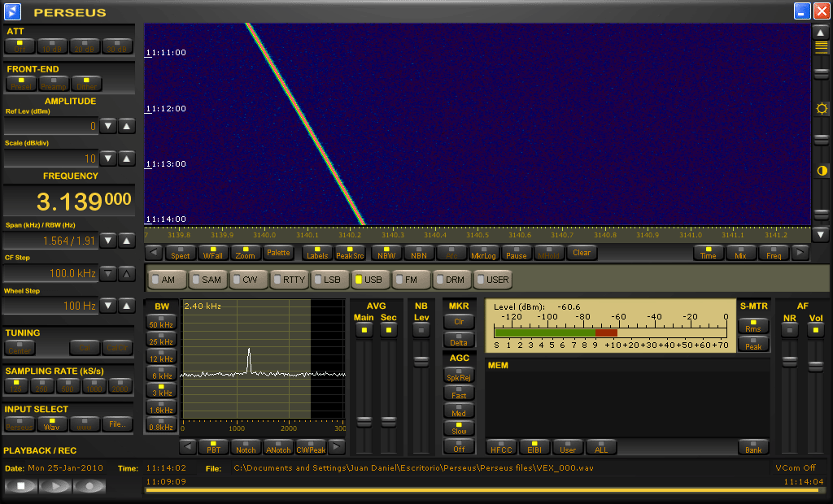Open the File.. input selector
Screen dimensions: 833x504
(117, 424)
